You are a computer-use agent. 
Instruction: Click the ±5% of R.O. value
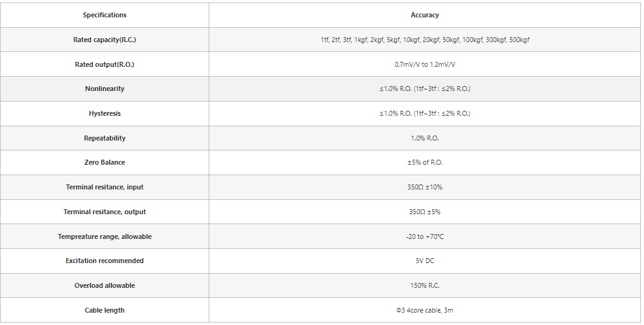[x=425, y=162]
